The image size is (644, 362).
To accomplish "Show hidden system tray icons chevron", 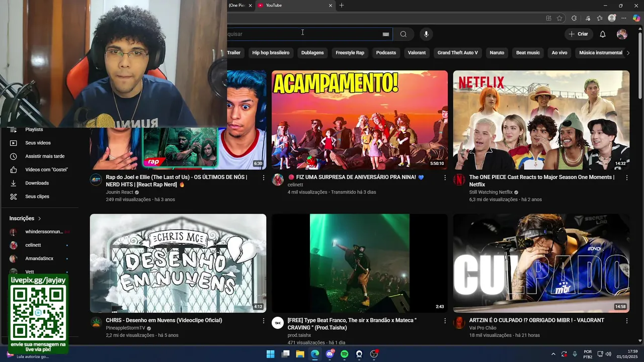I will point(553,354).
